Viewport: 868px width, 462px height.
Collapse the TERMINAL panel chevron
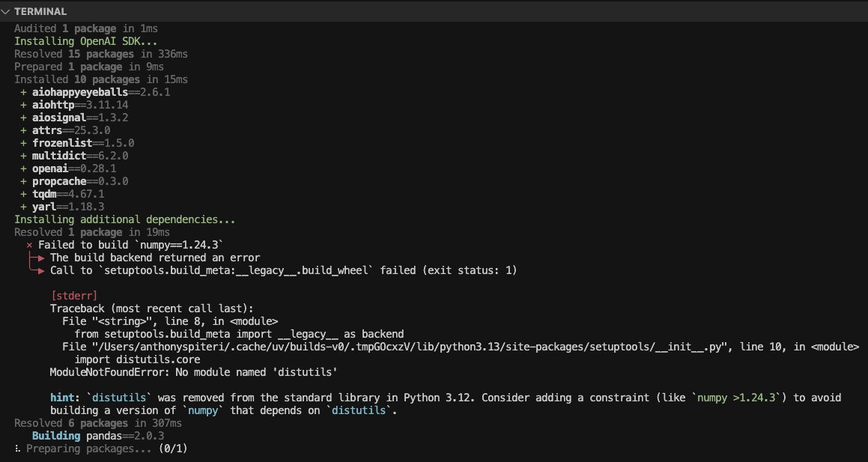(x=5, y=11)
